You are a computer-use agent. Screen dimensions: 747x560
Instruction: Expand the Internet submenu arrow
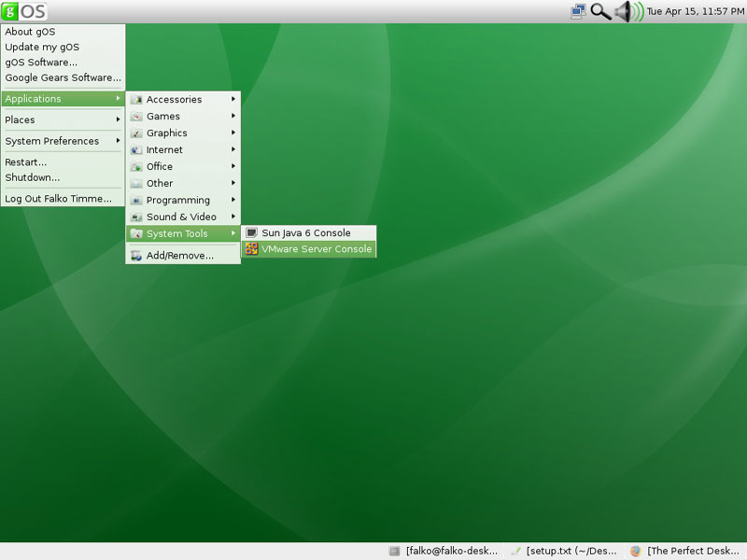pyautogui.click(x=233, y=149)
